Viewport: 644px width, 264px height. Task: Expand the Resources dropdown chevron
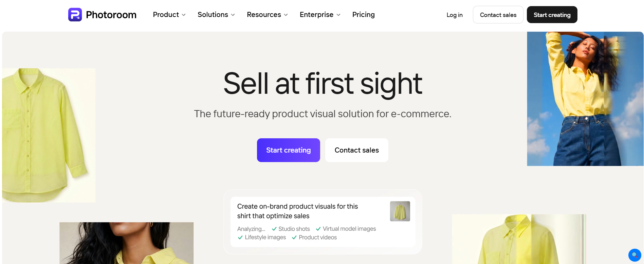coord(286,15)
